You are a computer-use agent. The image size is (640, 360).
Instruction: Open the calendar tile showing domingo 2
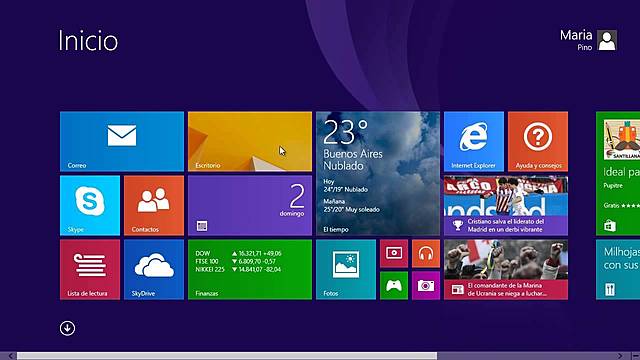pyautogui.click(x=250, y=205)
